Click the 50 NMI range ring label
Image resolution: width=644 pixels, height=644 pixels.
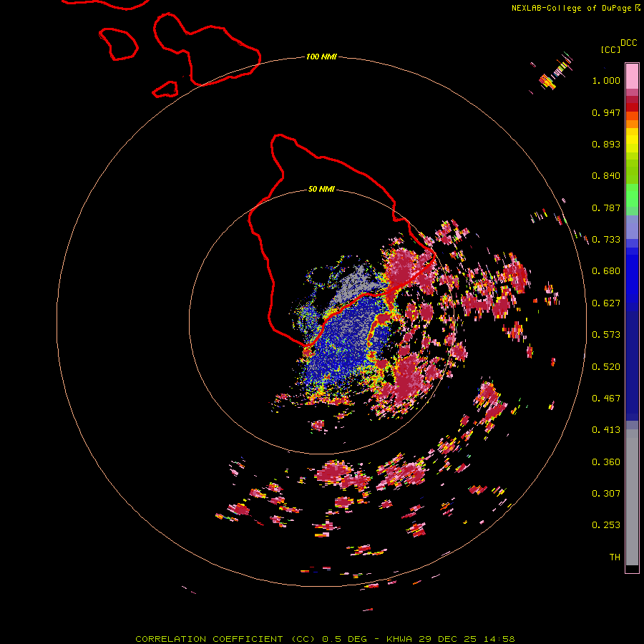coord(321,189)
